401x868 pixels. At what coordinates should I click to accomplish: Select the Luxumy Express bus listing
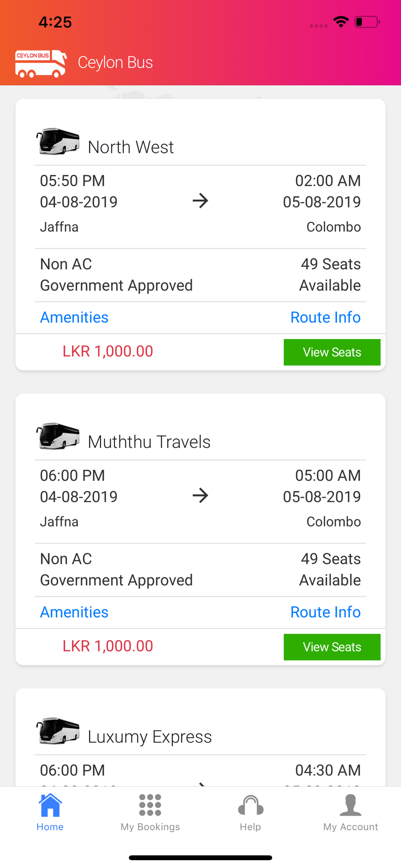pos(200,737)
